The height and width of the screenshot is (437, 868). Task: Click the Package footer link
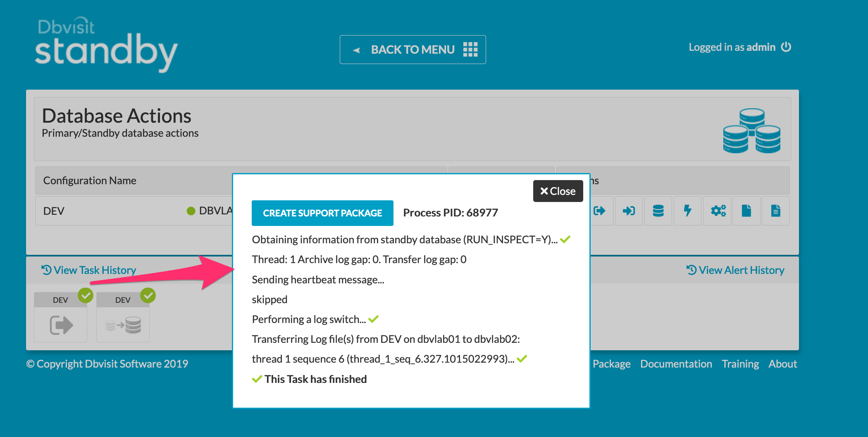tap(611, 364)
